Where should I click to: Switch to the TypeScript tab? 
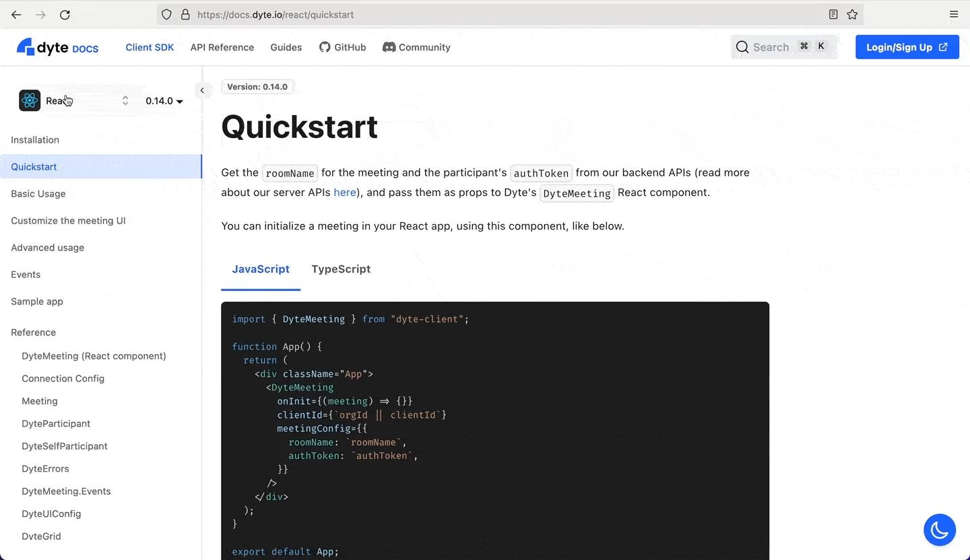tap(341, 269)
